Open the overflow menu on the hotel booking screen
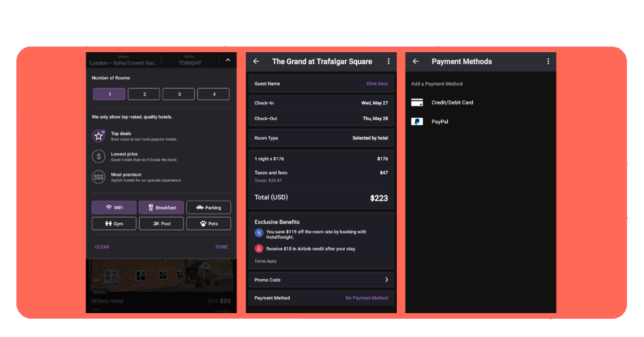This screenshot has height=337, width=644. coord(389,61)
